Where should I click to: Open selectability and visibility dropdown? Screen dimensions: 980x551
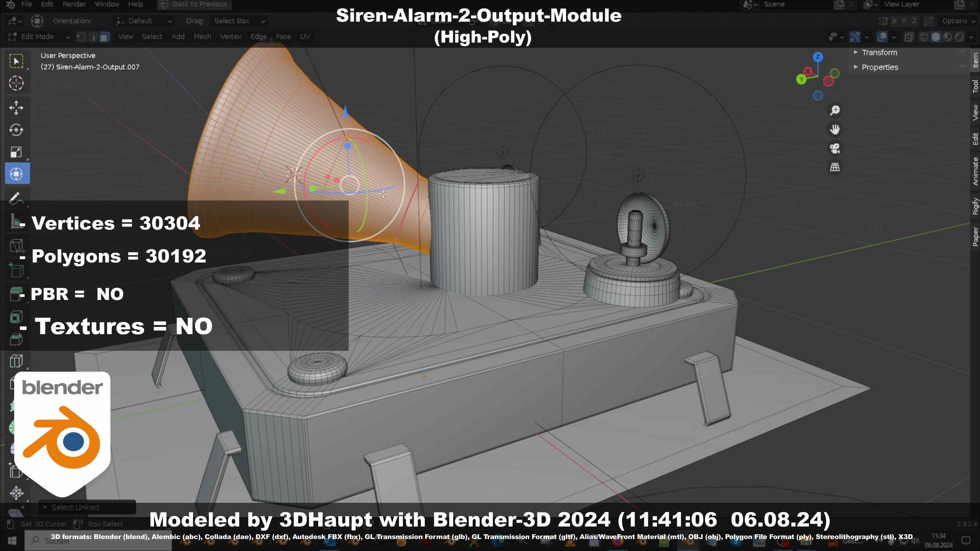836,37
